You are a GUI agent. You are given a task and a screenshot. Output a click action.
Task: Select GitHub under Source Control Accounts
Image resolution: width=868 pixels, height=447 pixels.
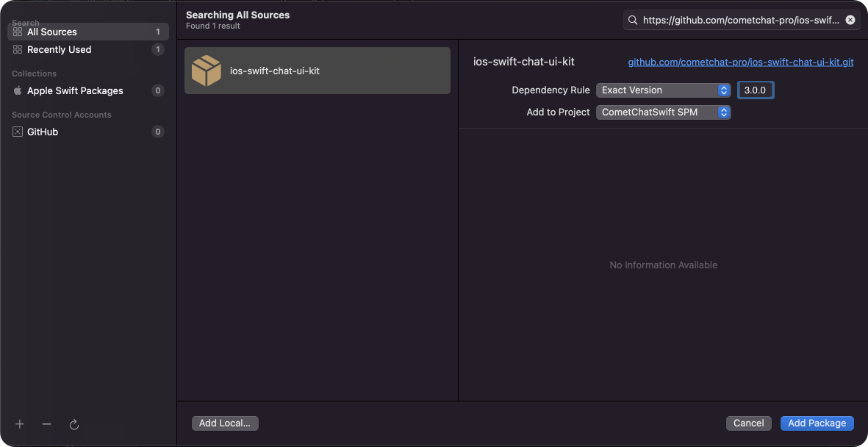click(x=88, y=132)
